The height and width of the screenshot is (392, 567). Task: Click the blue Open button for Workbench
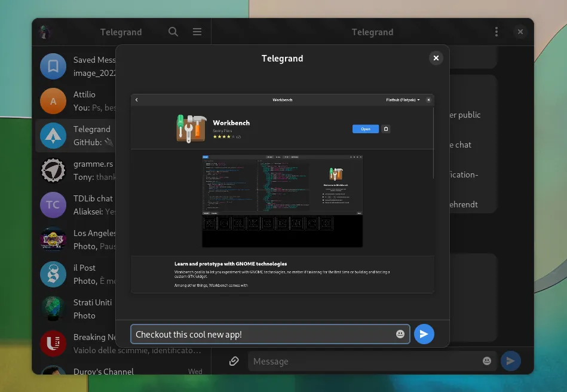(x=365, y=128)
